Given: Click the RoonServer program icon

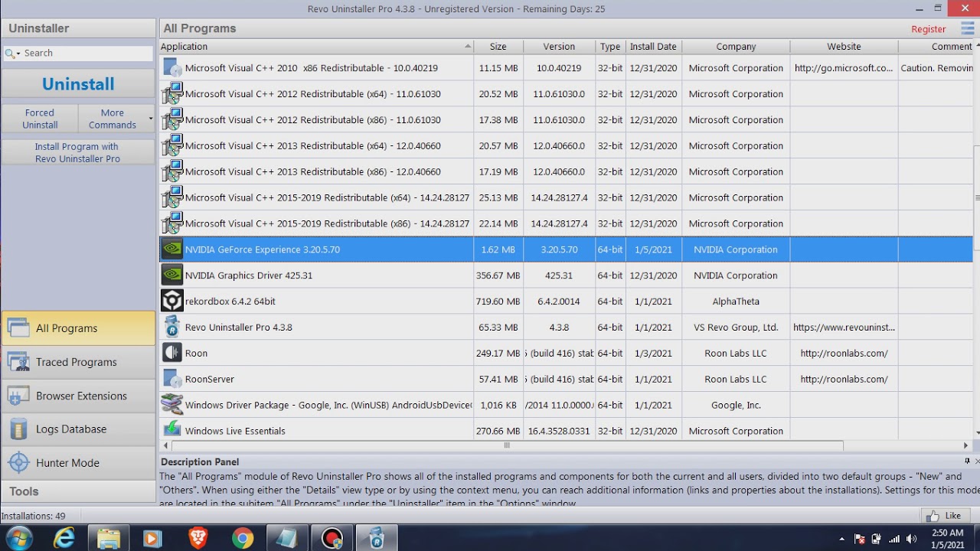Looking at the screenshot, I should [172, 379].
